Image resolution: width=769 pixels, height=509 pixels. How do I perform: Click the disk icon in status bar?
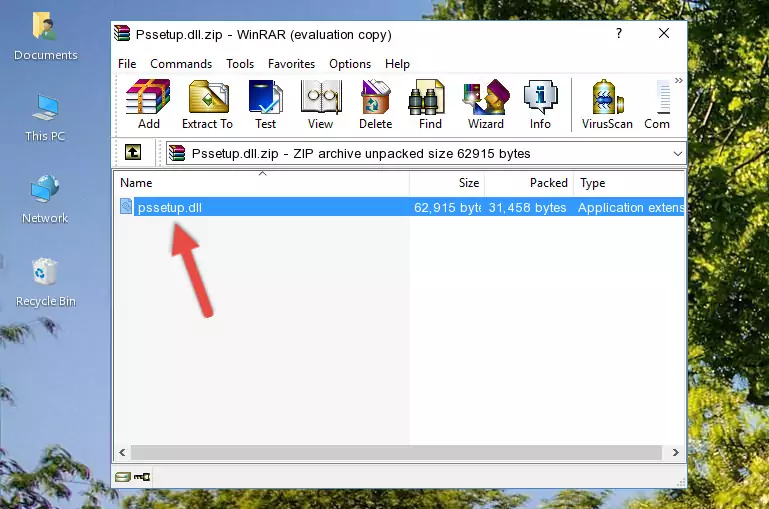click(x=123, y=477)
